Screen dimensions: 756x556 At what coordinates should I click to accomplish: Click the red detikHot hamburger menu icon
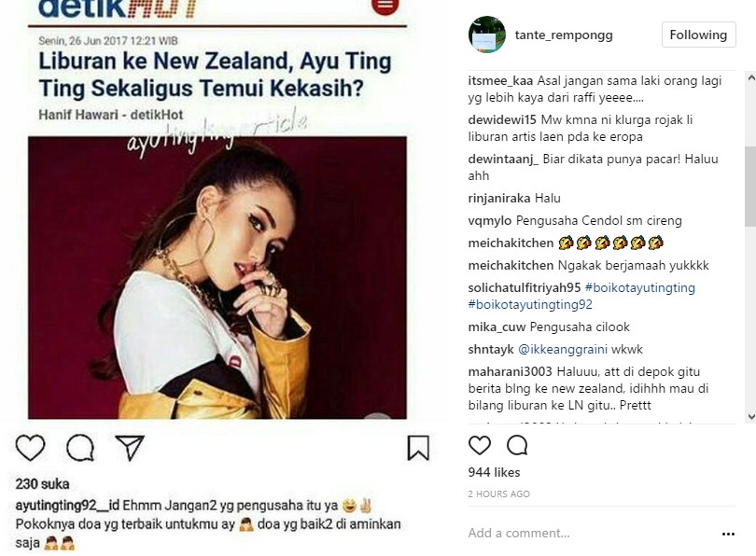pyautogui.click(x=385, y=6)
